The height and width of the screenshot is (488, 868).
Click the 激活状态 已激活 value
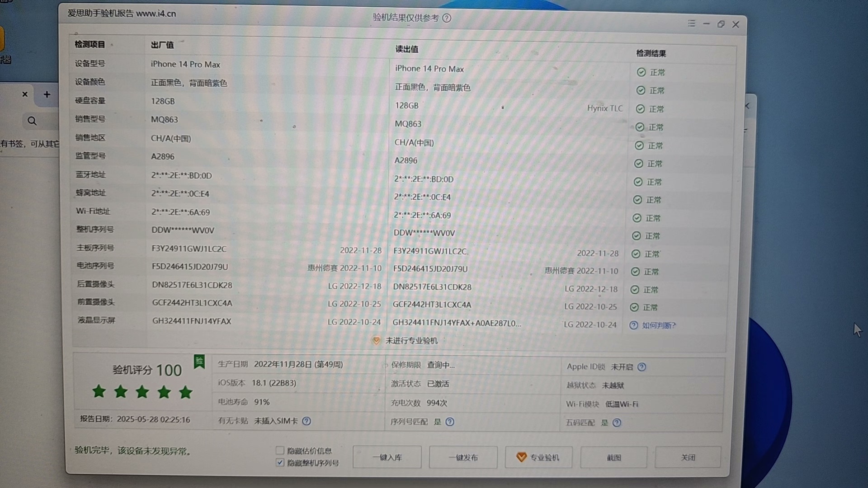438,384
